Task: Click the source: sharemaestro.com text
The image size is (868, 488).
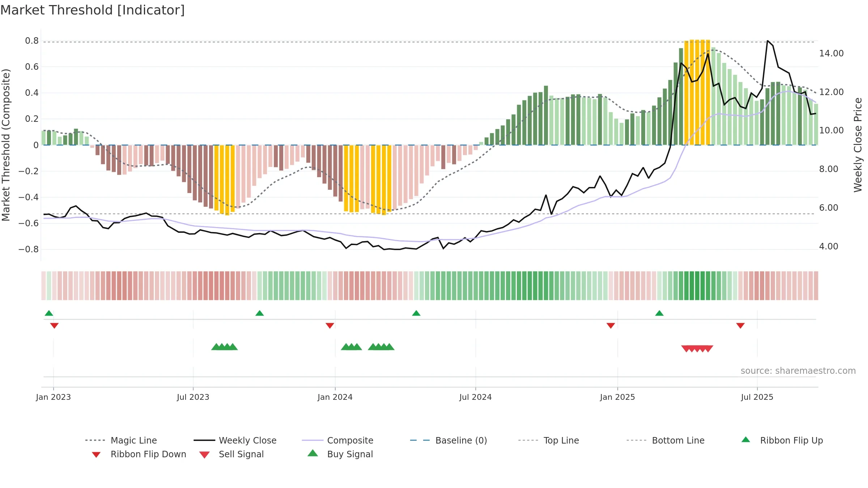Action: (798, 371)
